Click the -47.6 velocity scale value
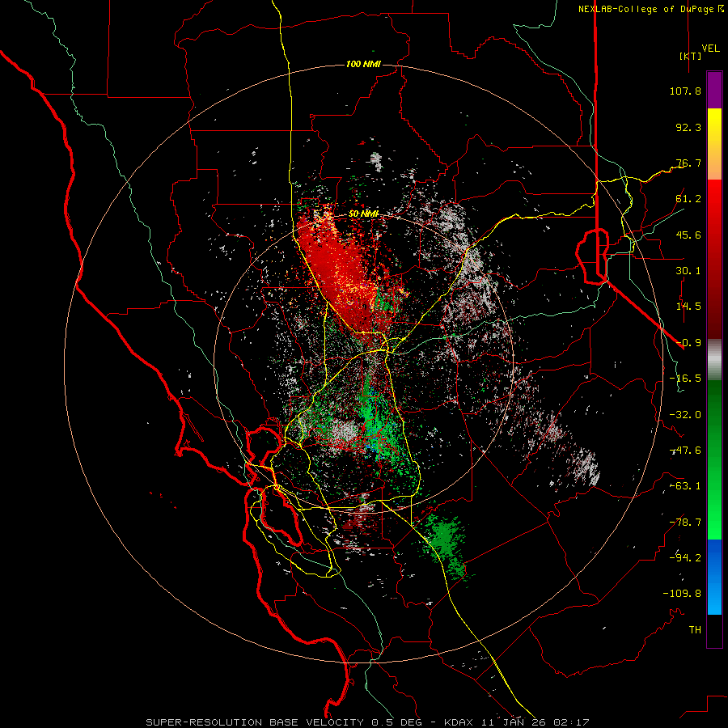 (685, 451)
